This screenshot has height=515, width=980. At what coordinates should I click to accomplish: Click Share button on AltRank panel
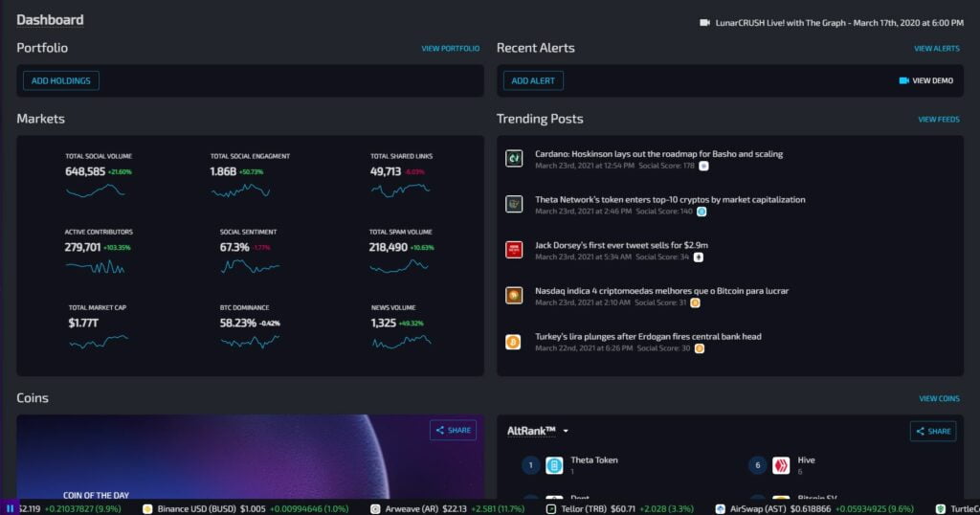933,431
